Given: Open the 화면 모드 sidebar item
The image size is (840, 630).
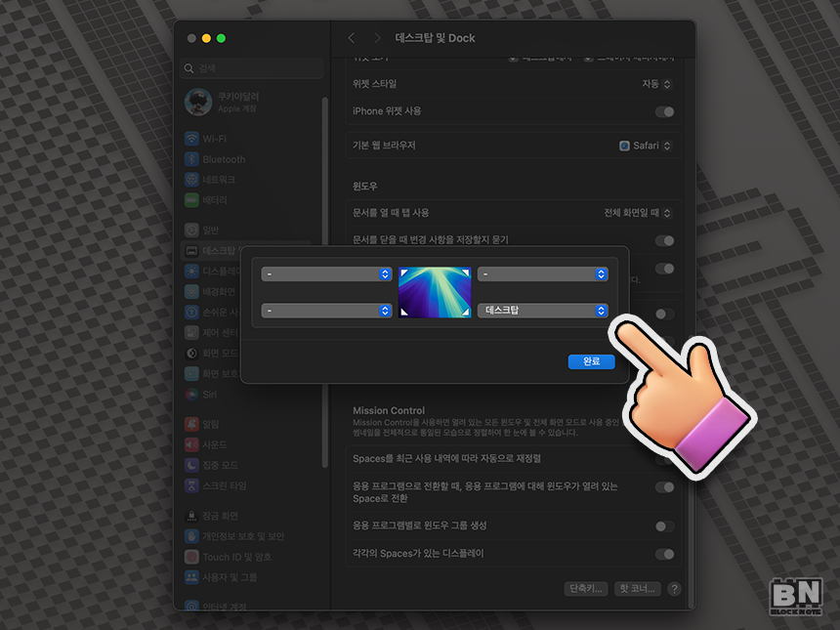Looking at the screenshot, I should tap(212, 353).
